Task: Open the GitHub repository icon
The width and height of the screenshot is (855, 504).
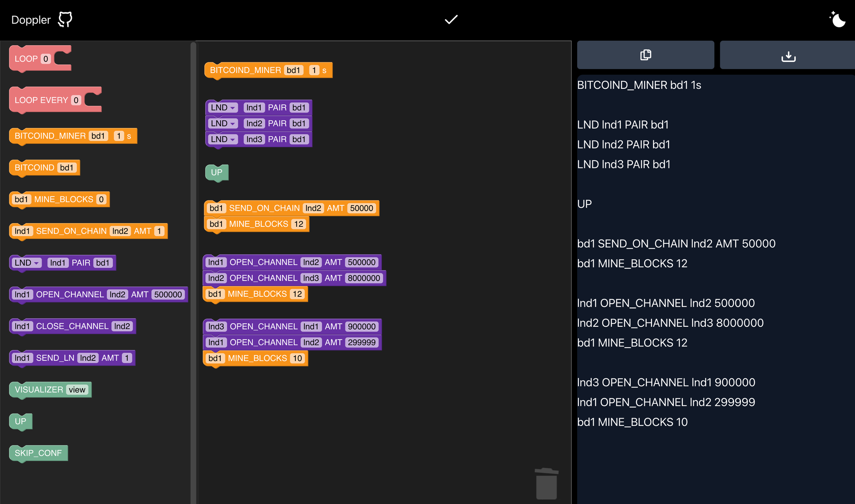Action: 65,20
